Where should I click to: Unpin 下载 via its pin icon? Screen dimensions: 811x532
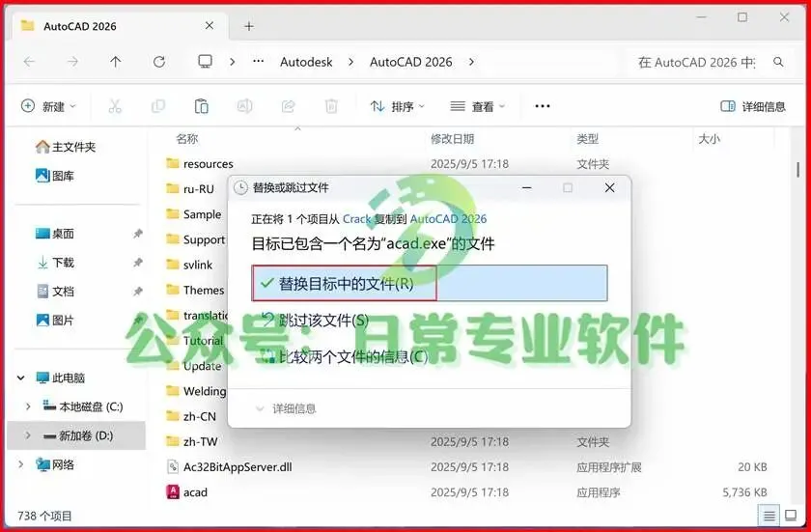(x=137, y=263)
